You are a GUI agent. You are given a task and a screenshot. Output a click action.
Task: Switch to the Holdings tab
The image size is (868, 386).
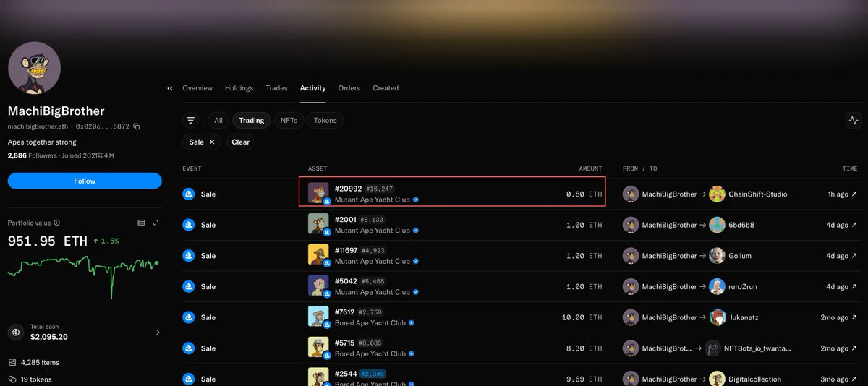pyautogui.click(x=239, y=88)
